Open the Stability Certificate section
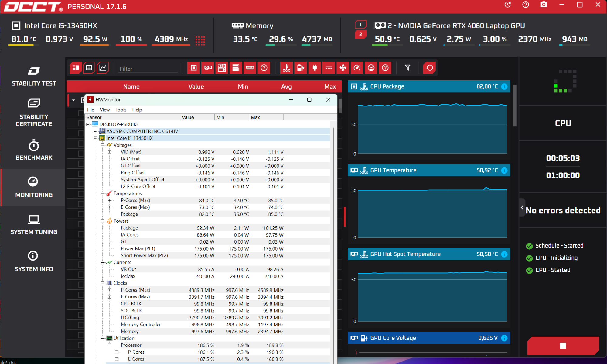Screen dimensions: 607x364 tap(34, 113)
